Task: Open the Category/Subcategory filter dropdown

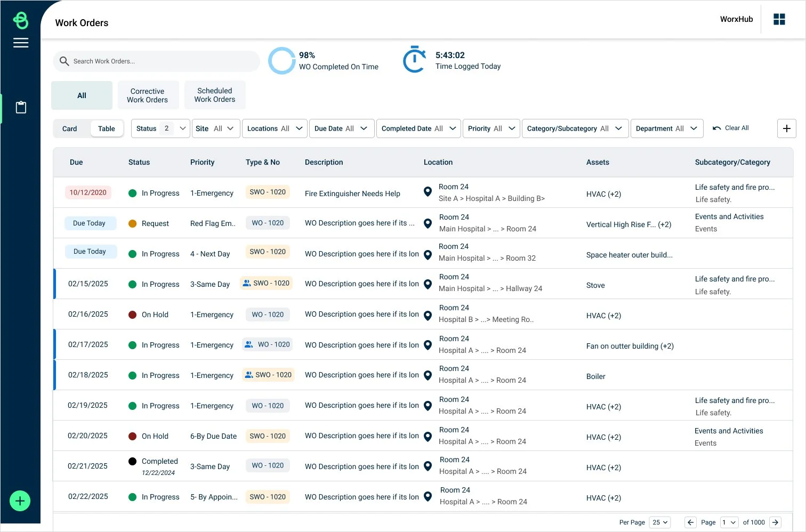Action: click(575, 128)
